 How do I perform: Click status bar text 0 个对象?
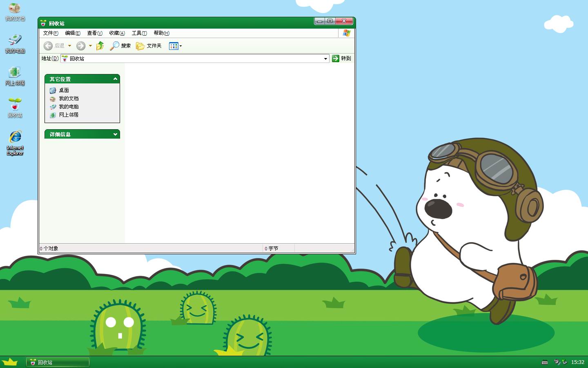pos(49,249)
